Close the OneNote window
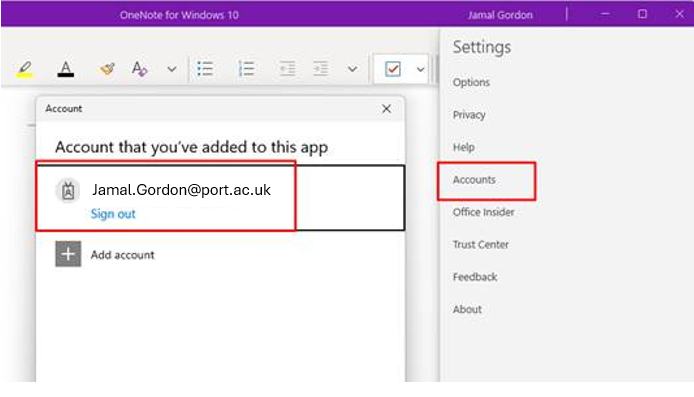This screenshot has height=397, width=694. coord(680,14)
